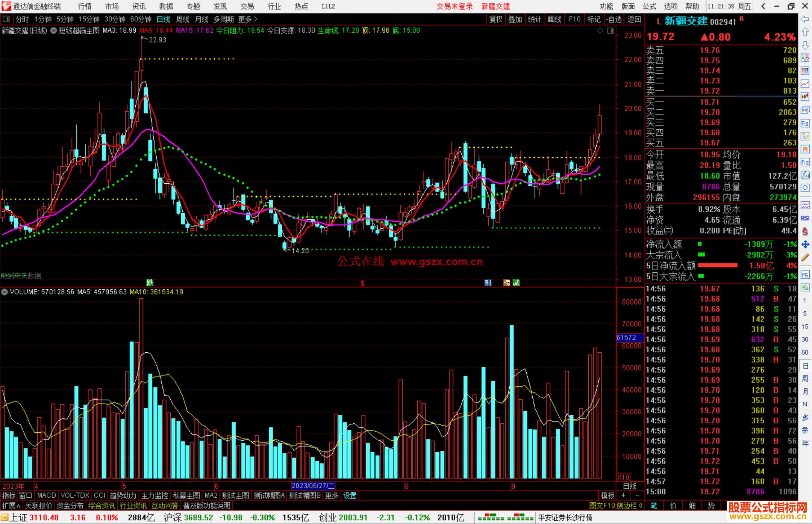Click the pencil drawing tool icon

[805, 258]
